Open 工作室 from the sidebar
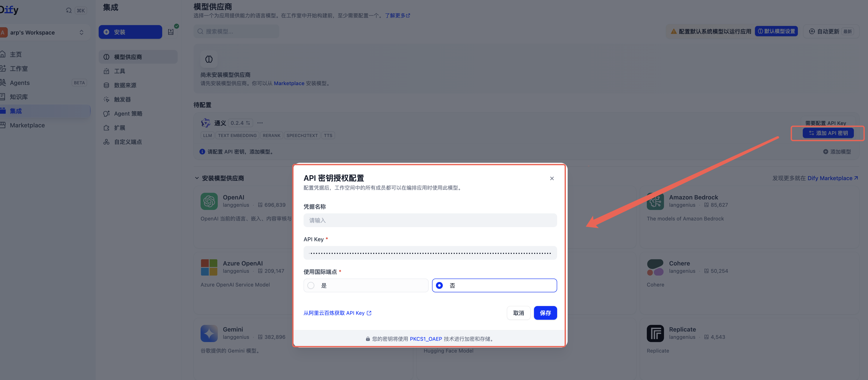 point(45,68)
